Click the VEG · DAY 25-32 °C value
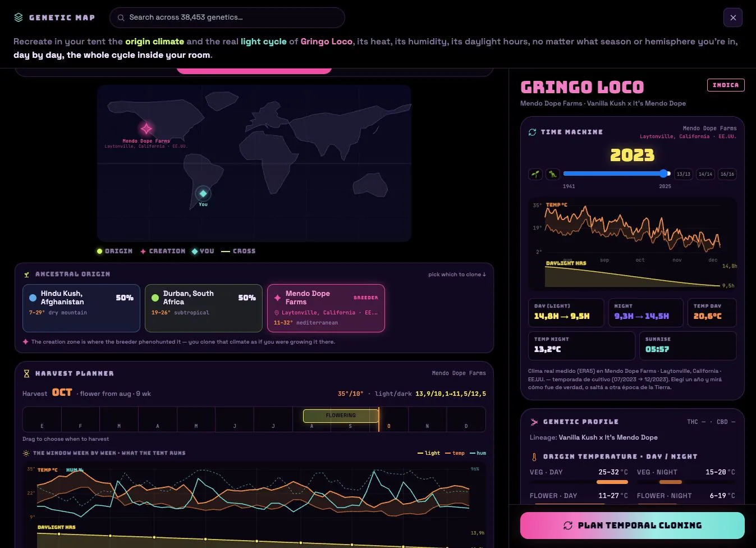This screenshot has width=756, height=548. pos(613,472)
